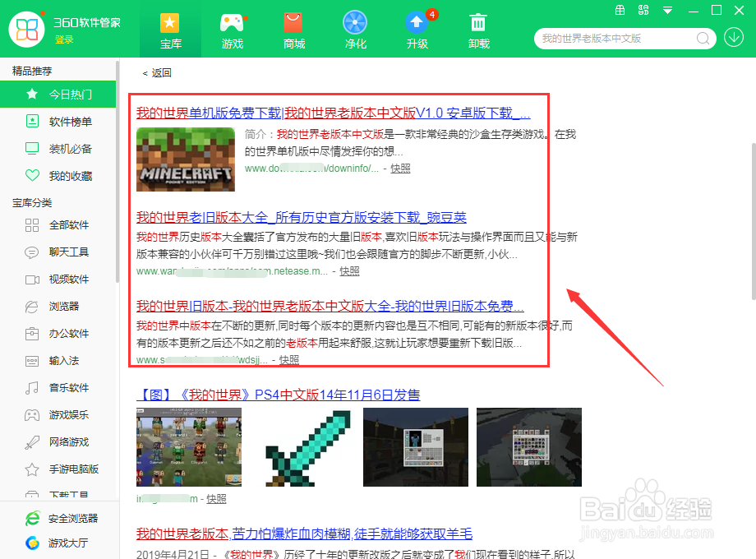Switch to the 卸载 tab
Screen dimensions: 756x559
pyautogui.click(x=479, y=30)
